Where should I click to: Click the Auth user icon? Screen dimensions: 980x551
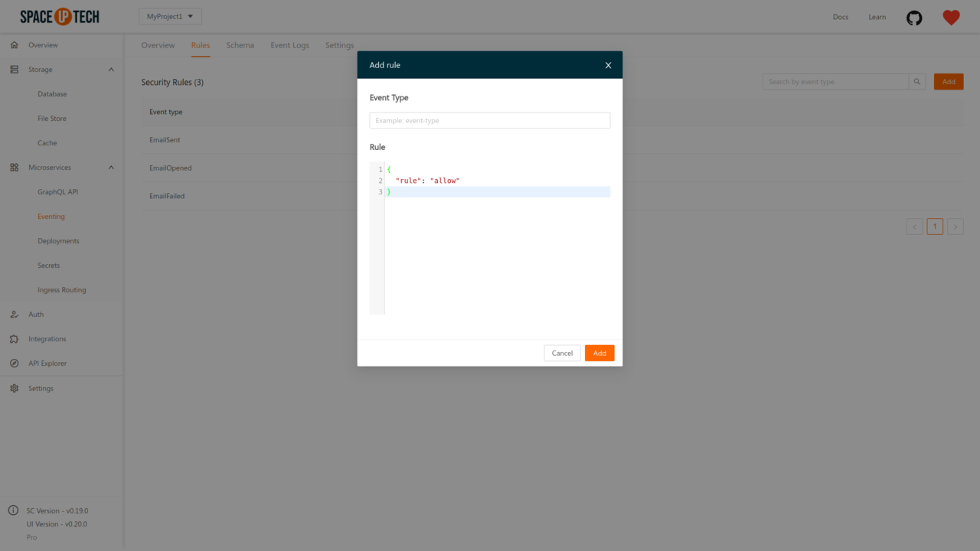point(14,315)
